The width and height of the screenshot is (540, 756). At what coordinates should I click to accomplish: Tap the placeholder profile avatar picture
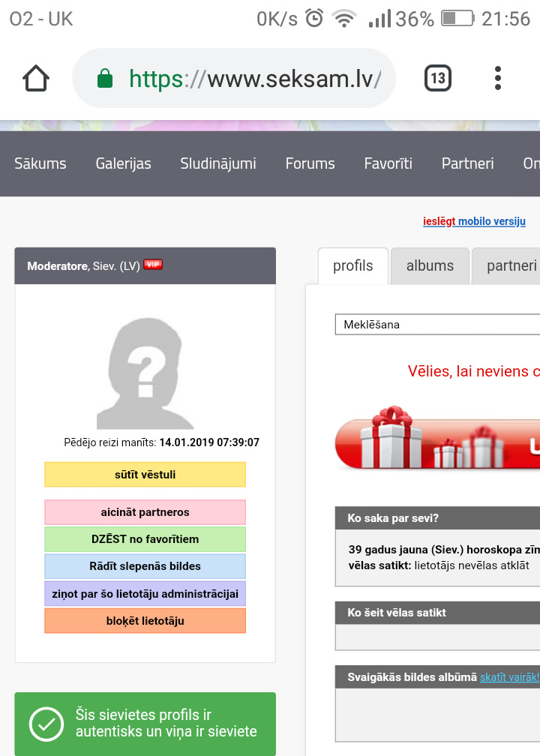click(x=145, y=373)
